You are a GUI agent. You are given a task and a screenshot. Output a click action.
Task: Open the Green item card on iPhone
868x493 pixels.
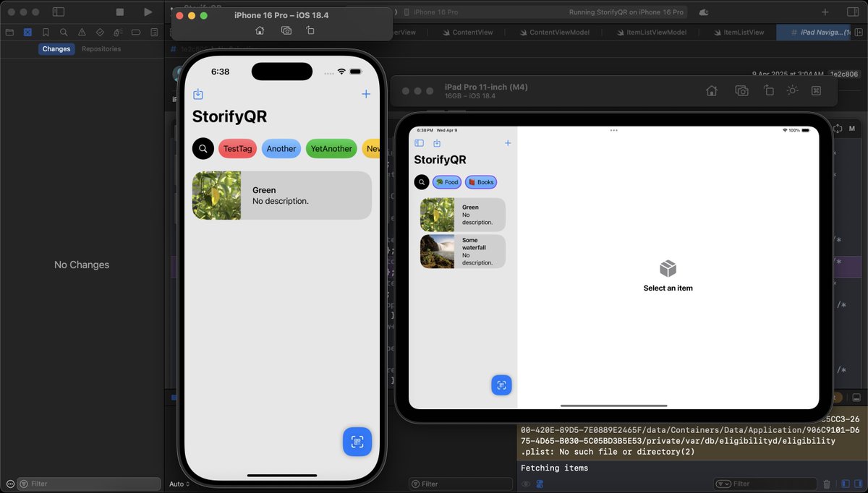click(282, 195)
